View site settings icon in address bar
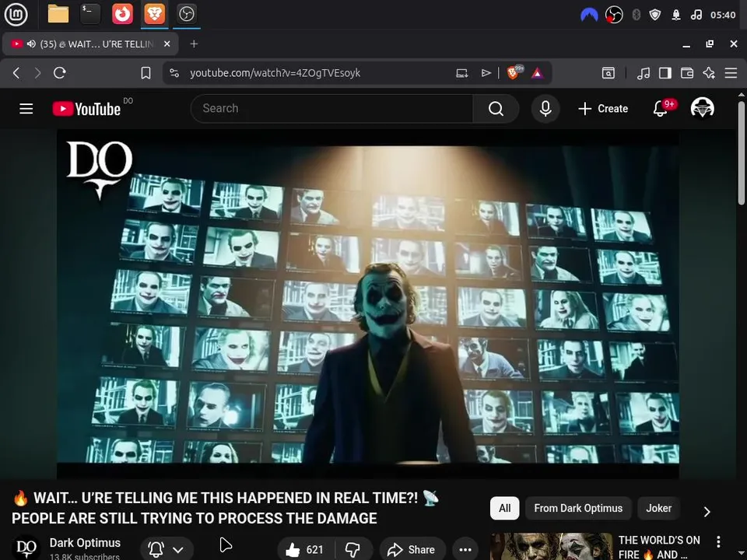The height and width of the screenshot is (560, 747). click(x=174, y=73)
